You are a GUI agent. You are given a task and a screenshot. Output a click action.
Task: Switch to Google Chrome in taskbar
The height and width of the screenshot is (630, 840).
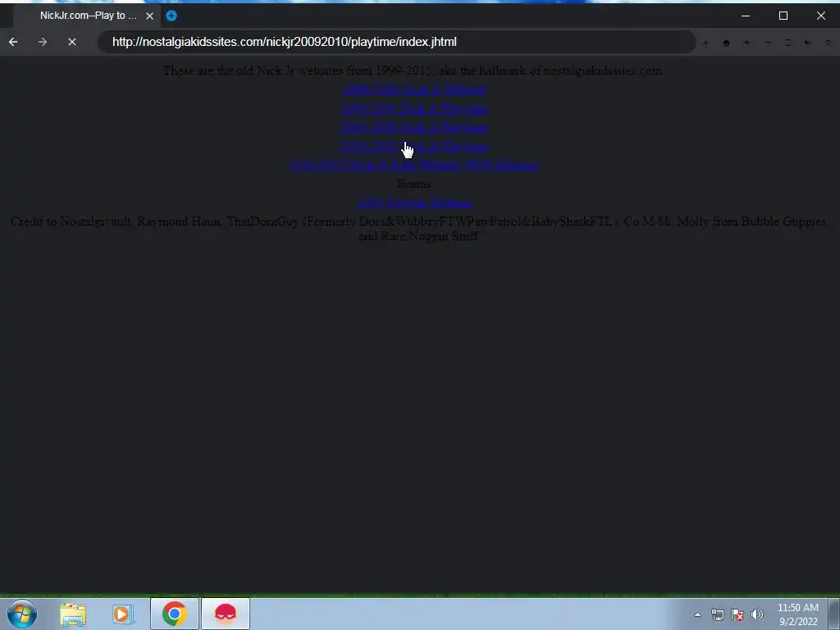[174, 614]
